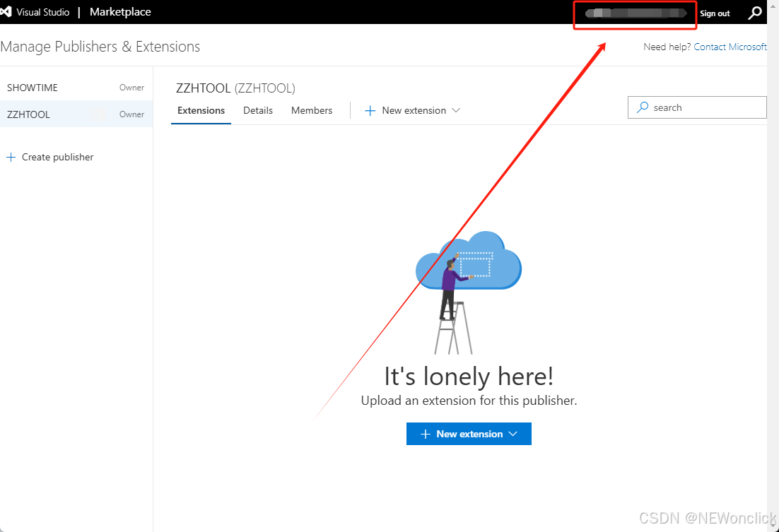Click the plus icon beside Create publisher

[11, 158]
